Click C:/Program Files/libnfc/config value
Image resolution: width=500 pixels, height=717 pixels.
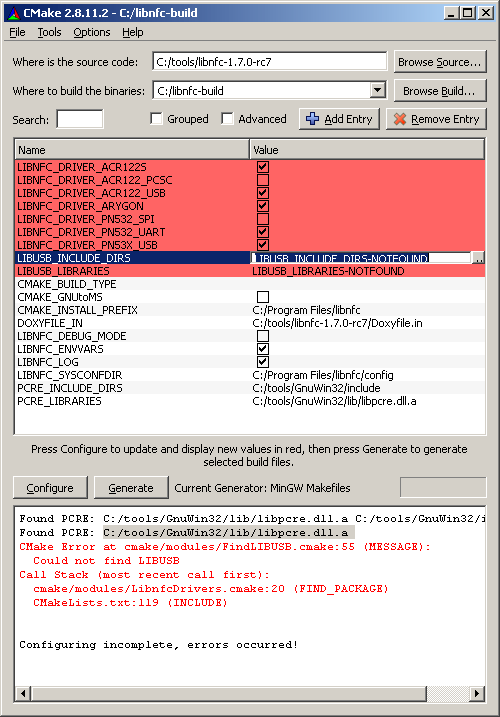(x=323, y=375)
